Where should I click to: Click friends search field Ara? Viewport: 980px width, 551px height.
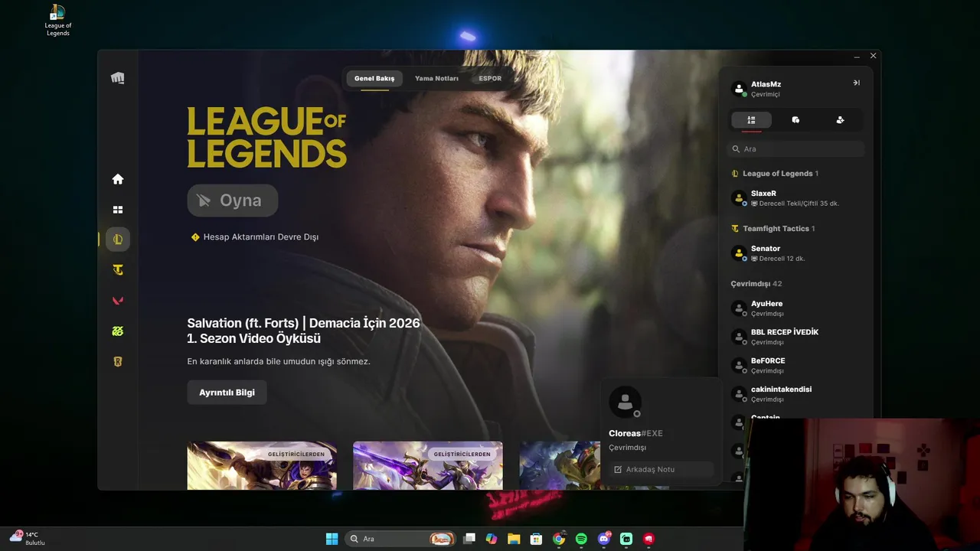click(x=796, y=149)
